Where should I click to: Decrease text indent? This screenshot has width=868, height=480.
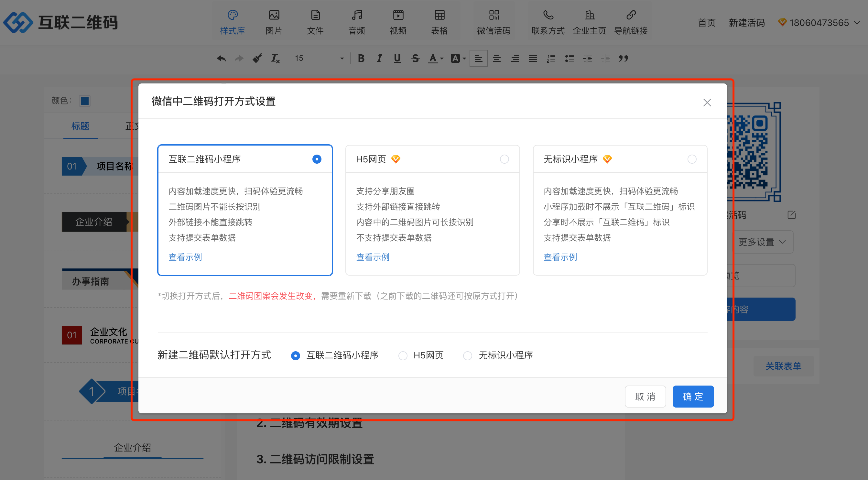pos(605,58)
